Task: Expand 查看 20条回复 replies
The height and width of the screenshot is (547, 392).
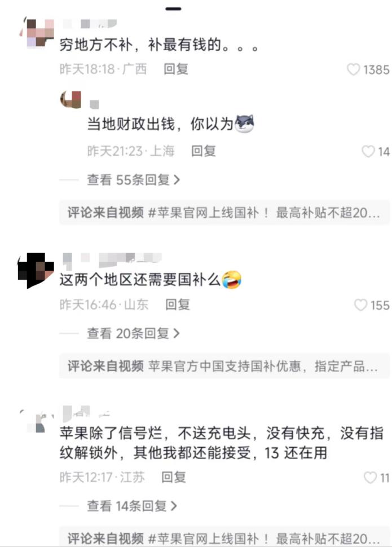Action: pos(133,333)
